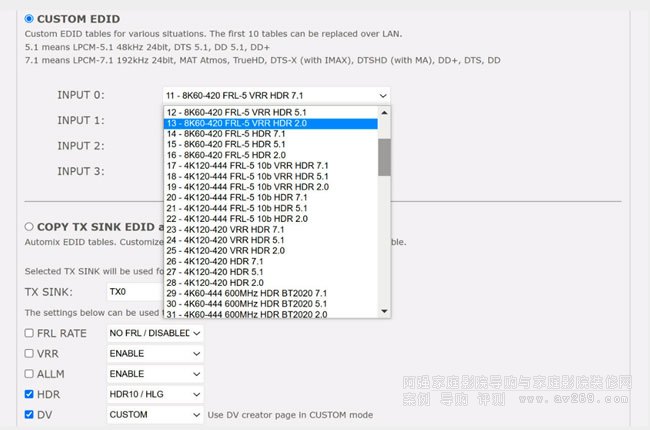Click the scroll-up arrow of the EDID list

pyautogui.click(x=384, y=112)
